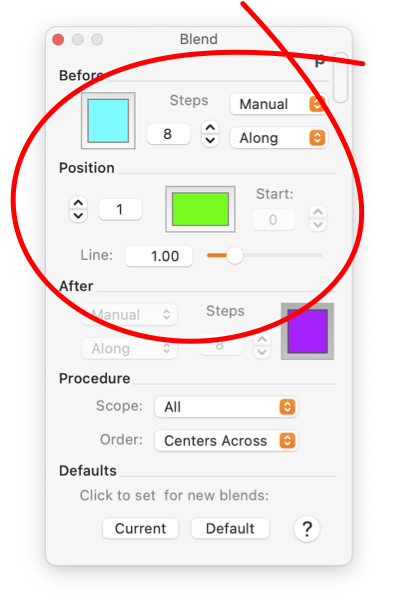This screenshot has height=600, width=400.
Task: Click the Current defaults button
Action: [140, 528]
